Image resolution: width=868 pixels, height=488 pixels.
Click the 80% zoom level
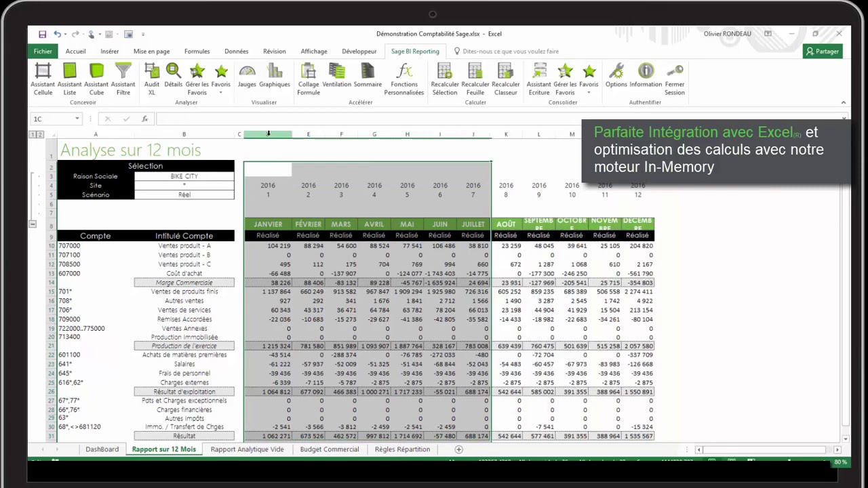click(840, 462)
